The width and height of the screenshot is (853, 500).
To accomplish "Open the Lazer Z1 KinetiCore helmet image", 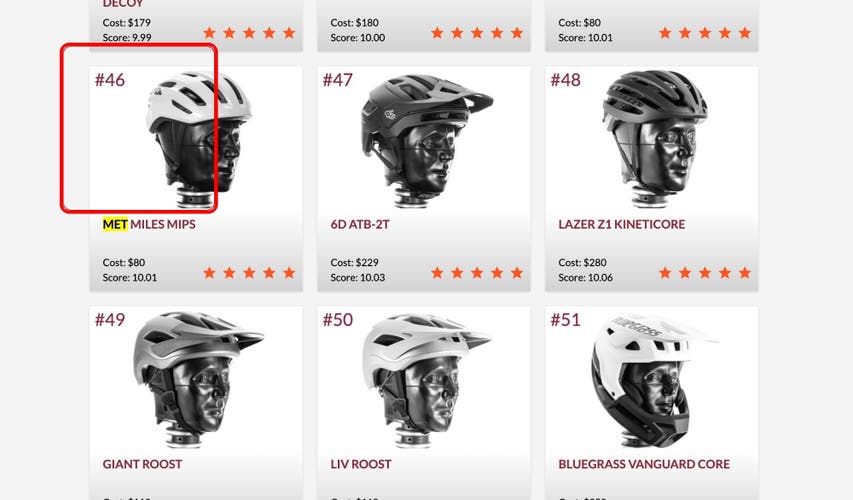I will [x=652, y=139].
